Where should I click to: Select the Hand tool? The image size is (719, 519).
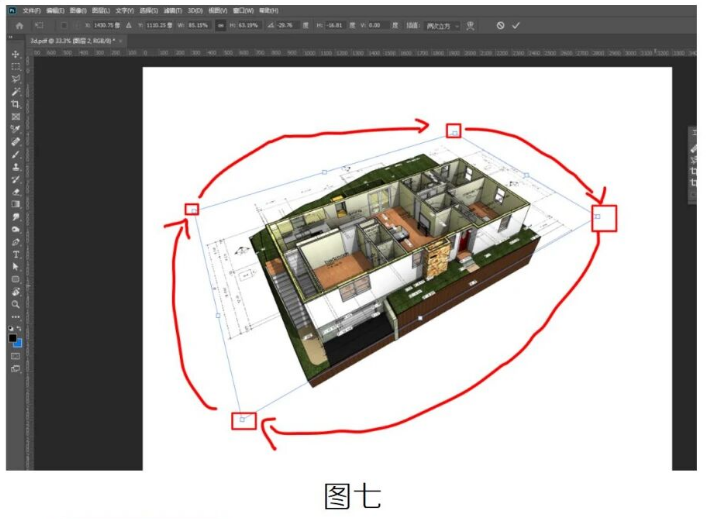tap(16, 292)
